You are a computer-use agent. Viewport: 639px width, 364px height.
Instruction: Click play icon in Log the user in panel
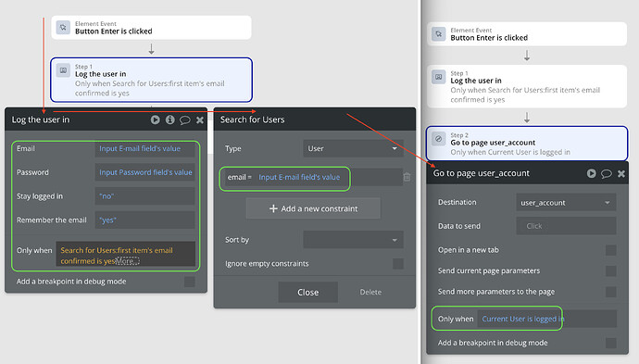click(156, 119)
